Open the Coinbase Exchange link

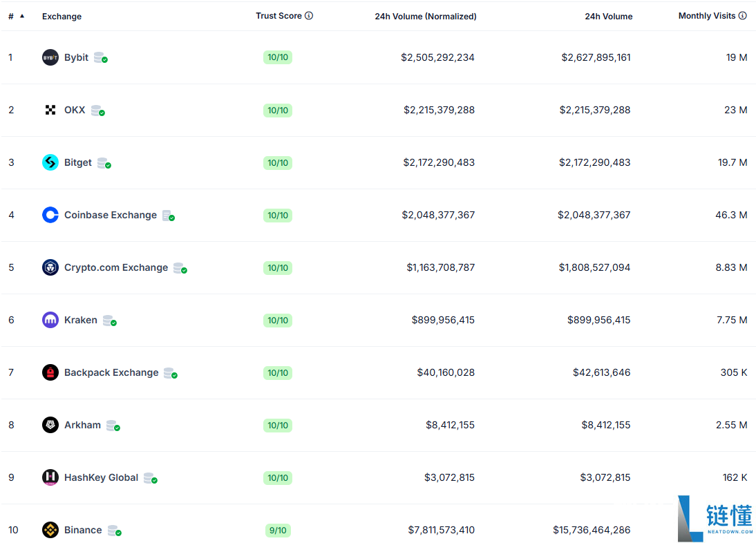pos(111,215)
